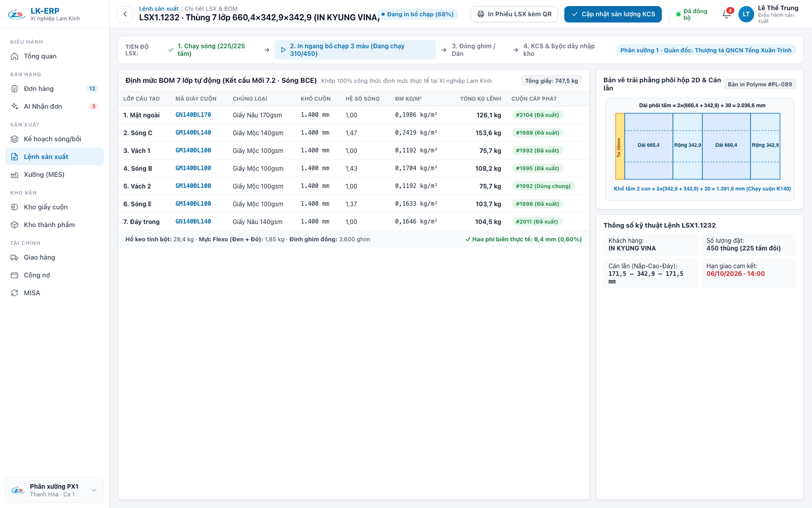Click the Giao hàng truck icon
Viewport: 812px width, 508px height.
[x=15, y=258]
